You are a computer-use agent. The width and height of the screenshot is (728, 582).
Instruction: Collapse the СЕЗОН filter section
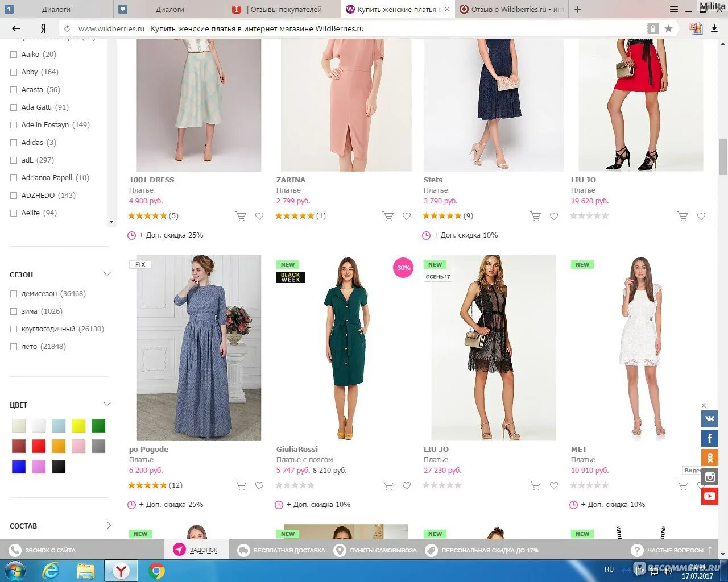107,274
